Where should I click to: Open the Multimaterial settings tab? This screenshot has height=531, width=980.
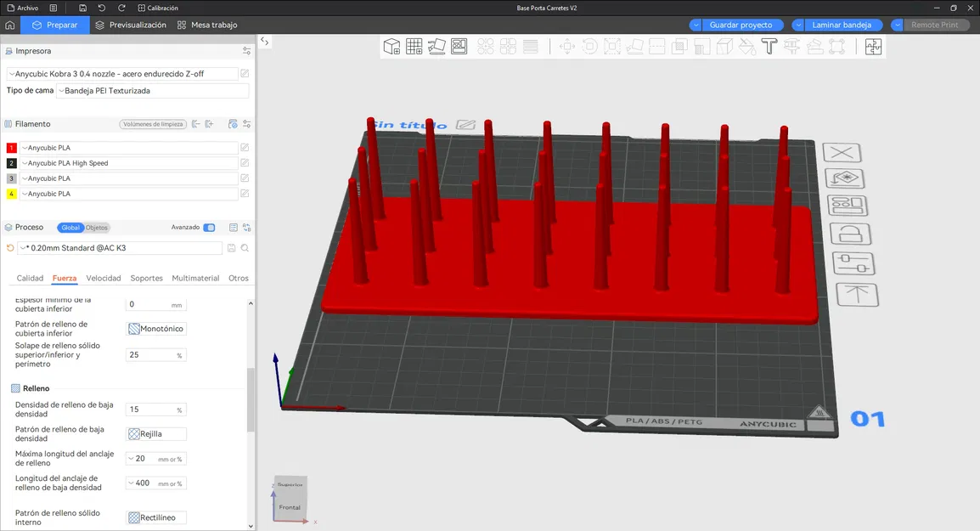195,279
